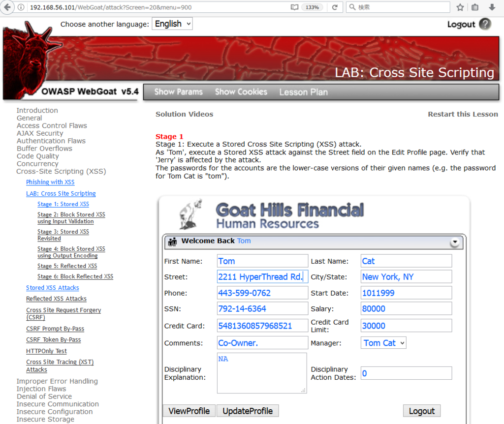Screen dimensions: 504x424
Task: Click Restart this Lesson
Action: [463, 114]
